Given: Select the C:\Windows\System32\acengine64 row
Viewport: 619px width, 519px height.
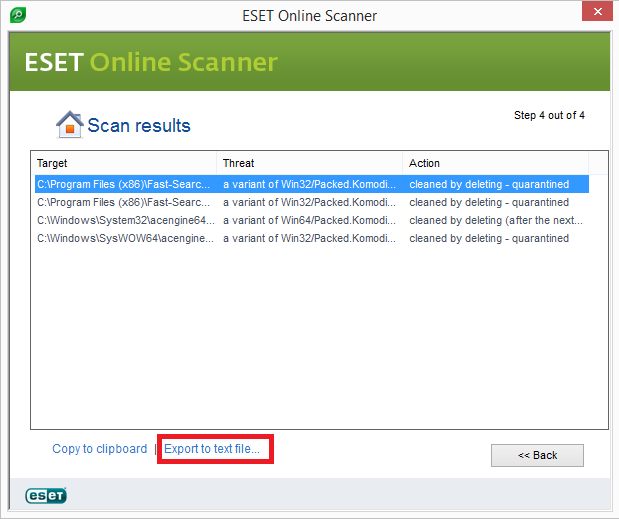Looking at the screenshot, I should point(312,220).
